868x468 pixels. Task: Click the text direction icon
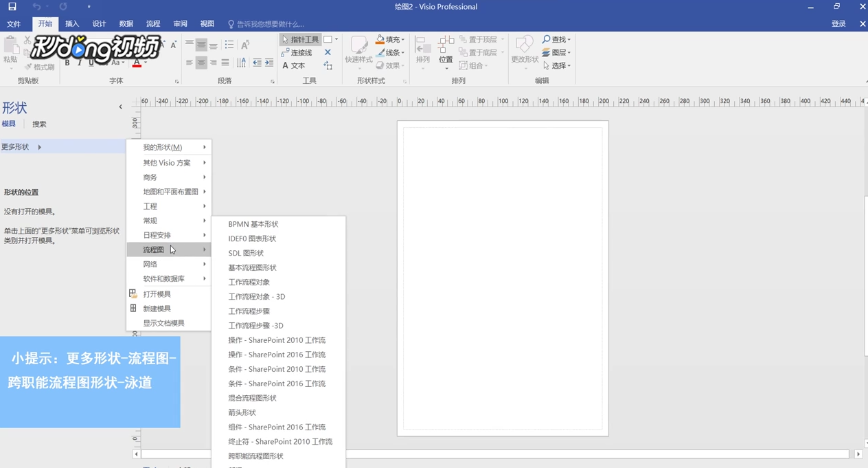tap(242, 63)
